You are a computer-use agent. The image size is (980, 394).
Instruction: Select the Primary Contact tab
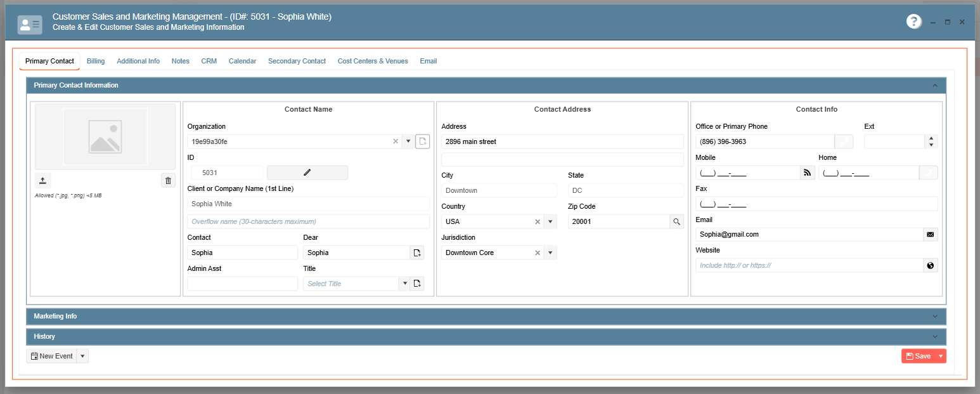[x=49, y=61]
